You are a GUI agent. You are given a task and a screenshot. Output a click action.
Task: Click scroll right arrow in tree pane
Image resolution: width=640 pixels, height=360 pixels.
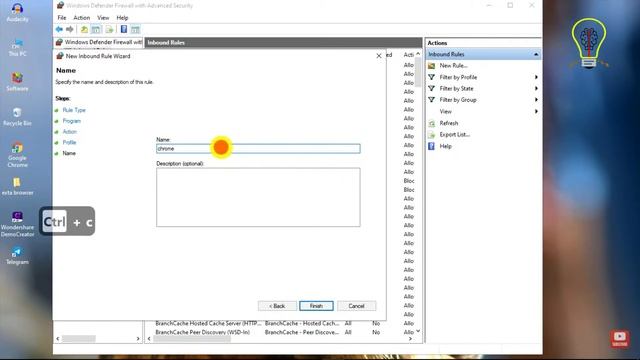point(138,338)
